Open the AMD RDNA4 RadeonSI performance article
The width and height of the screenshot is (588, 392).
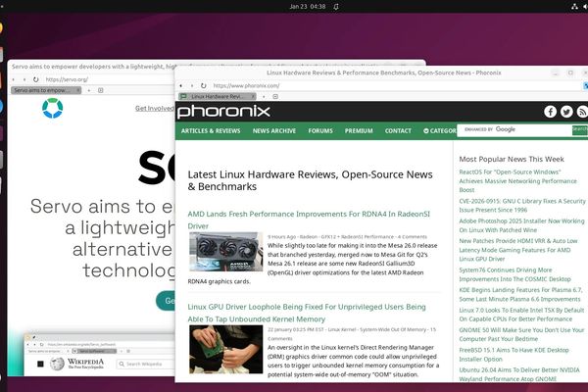click(x=309, y=220)
